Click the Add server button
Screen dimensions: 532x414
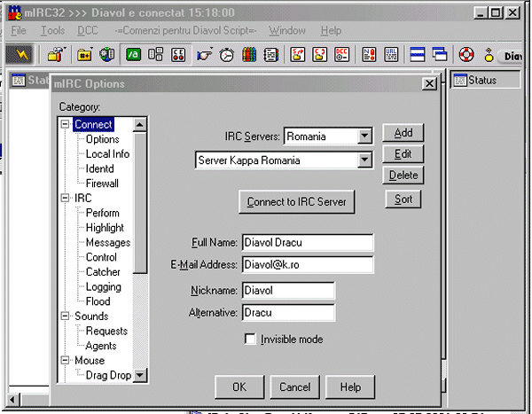pyautogui.click(x=403, y=133)
